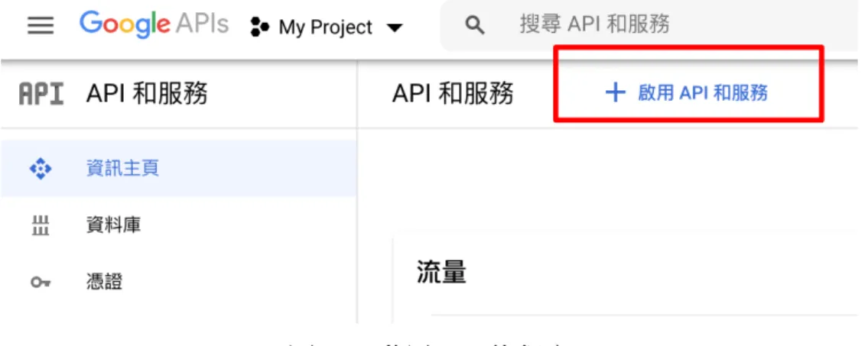Click the Google APIs logo
This screenshot has width=868, height=346.
[154, 25]
